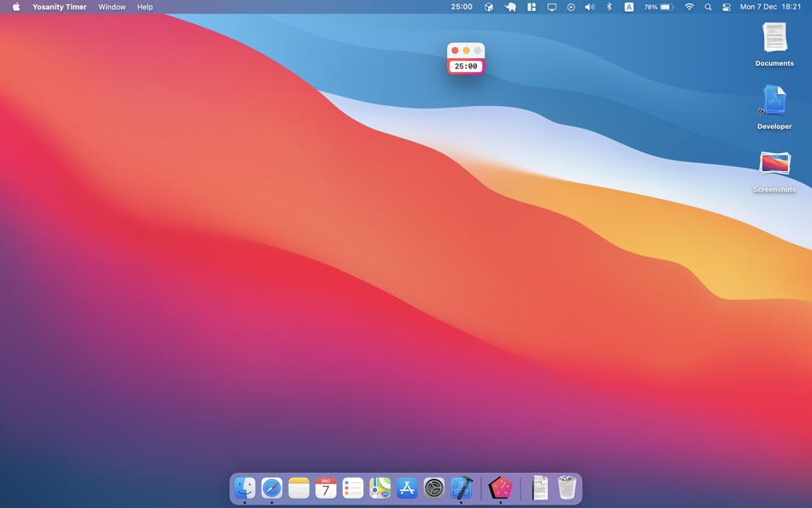Open the Window menu
The height and width of the screenshot is (508, 812).
pos(112,7)
